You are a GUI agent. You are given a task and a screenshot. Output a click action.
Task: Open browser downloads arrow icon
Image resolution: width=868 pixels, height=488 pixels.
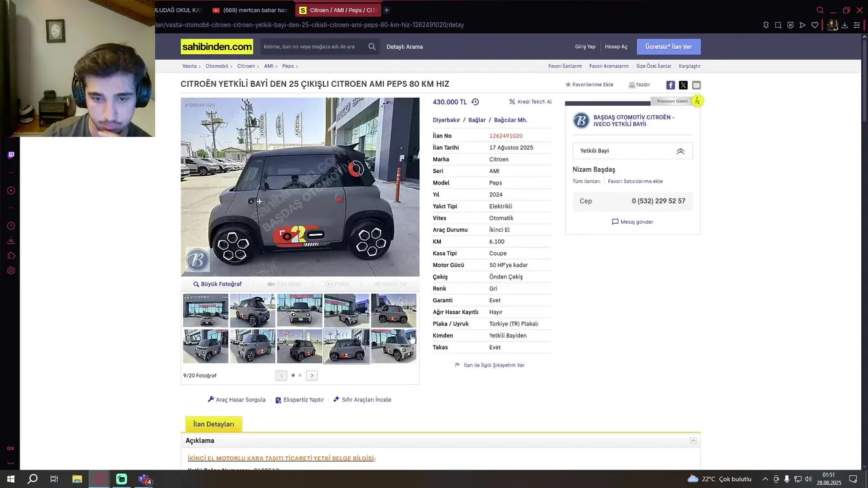(x=844, y=25)
